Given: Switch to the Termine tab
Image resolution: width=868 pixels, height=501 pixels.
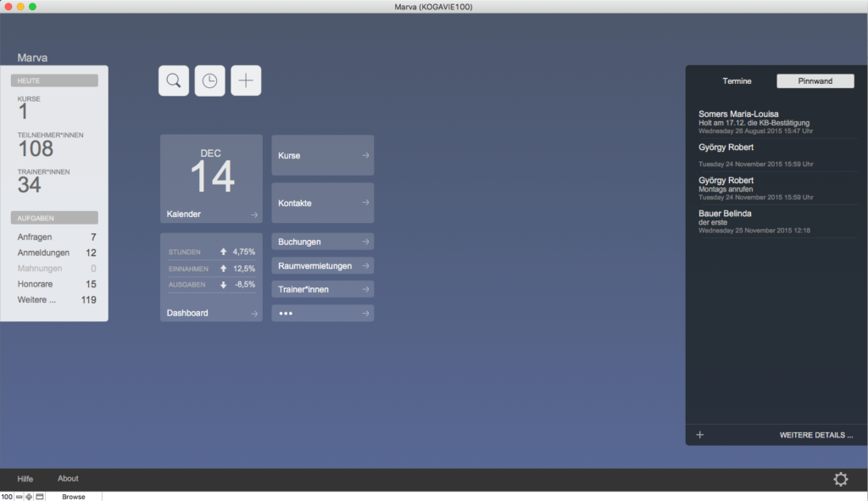Looking at the screenshot, I should 737,81.
